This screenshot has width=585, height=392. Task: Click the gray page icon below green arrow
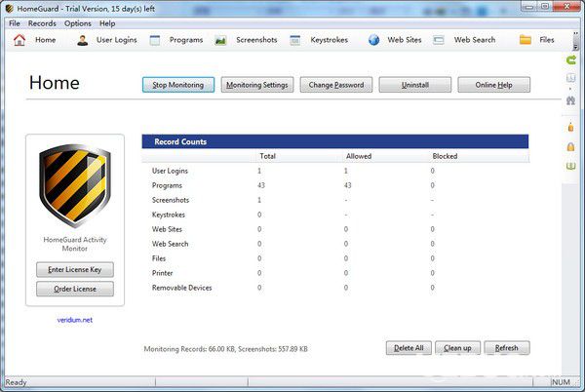click(x=570, y=78)
